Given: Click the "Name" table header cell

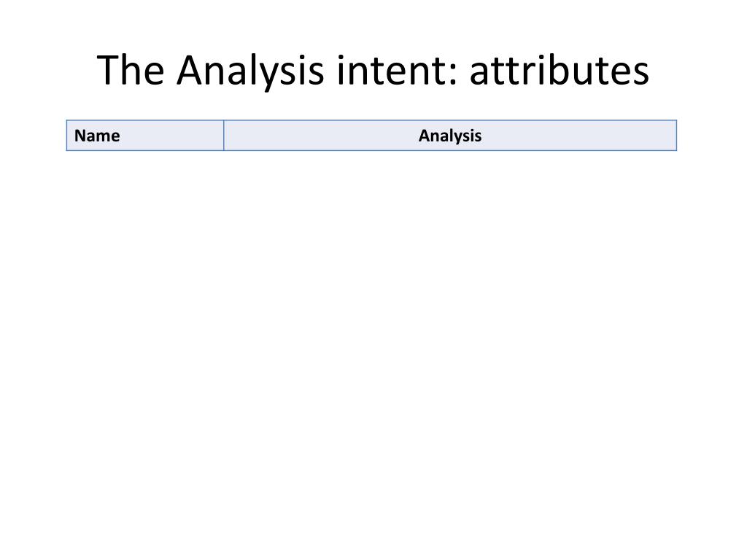Looking at the screenshot, I should click(145, 136).
